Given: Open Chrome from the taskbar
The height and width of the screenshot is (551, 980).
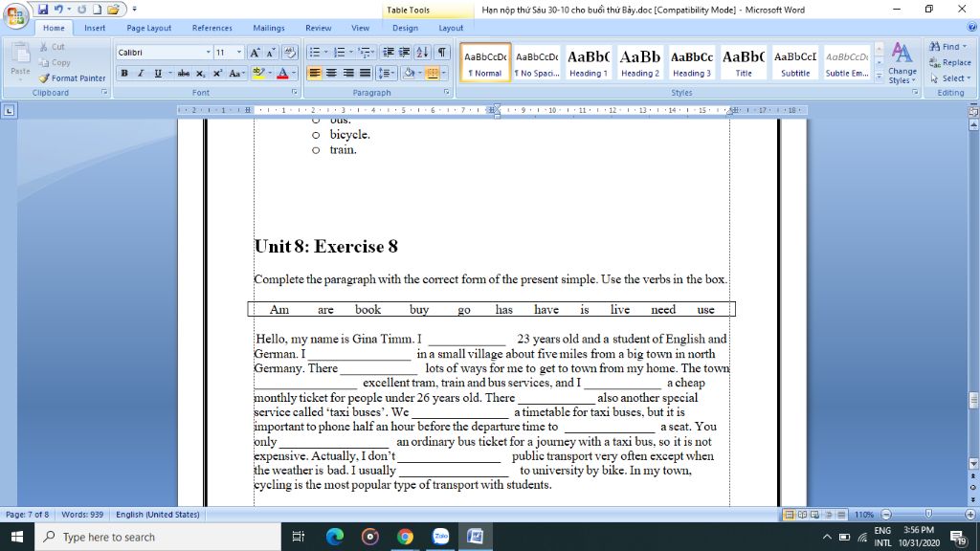Looking at the screenshot, I should pyautogui.click(x=405, y=537).
